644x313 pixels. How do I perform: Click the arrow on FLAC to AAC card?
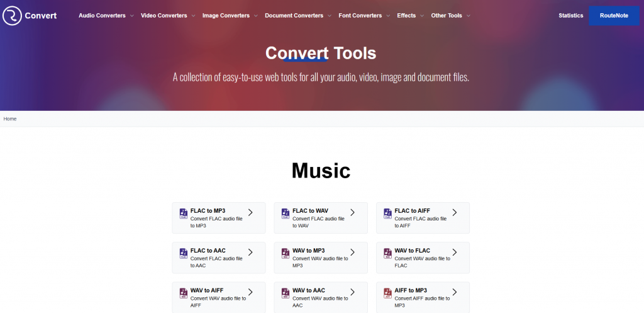(250, 253)
